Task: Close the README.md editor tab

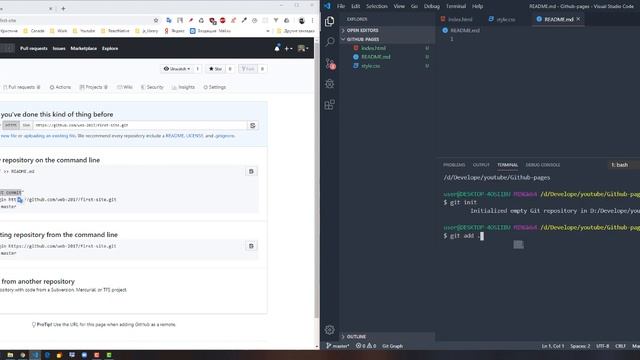Action: 578,19
